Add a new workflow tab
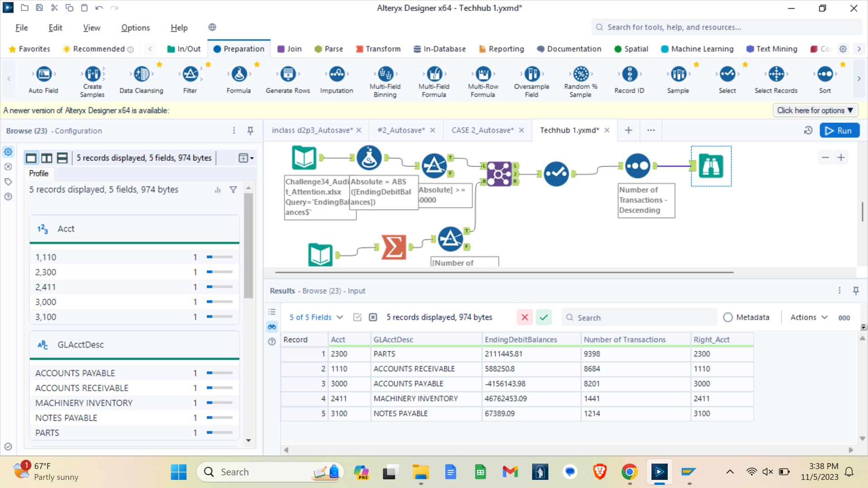The width and height of the screenshot is (868, 488). click(x=628, y=130)
